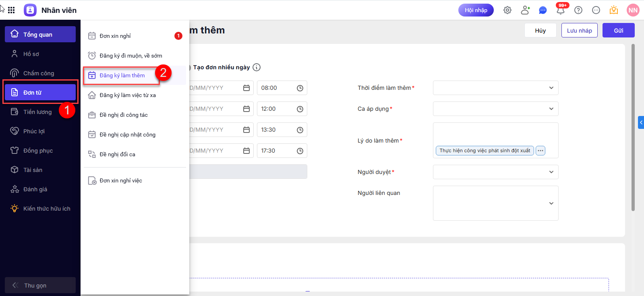Viewport: 644px width, 296px height.
Task: Select Đơn xin nghỉ menu item
Action: (115, 36)
